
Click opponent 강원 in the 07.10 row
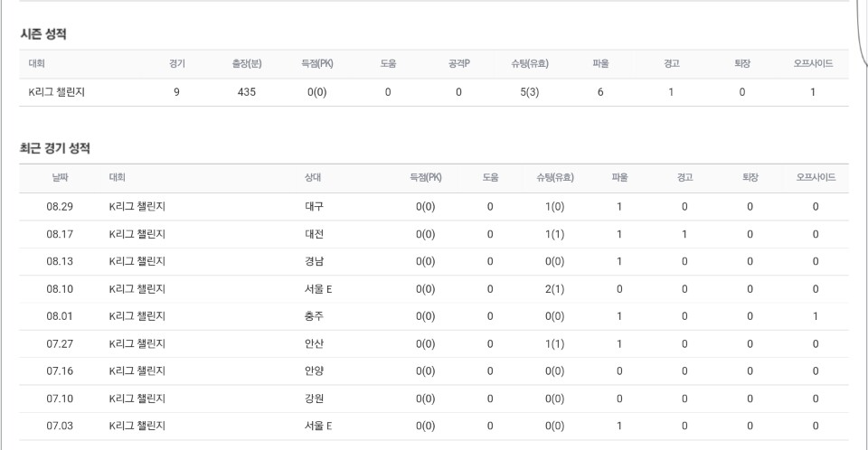[314, 398]
